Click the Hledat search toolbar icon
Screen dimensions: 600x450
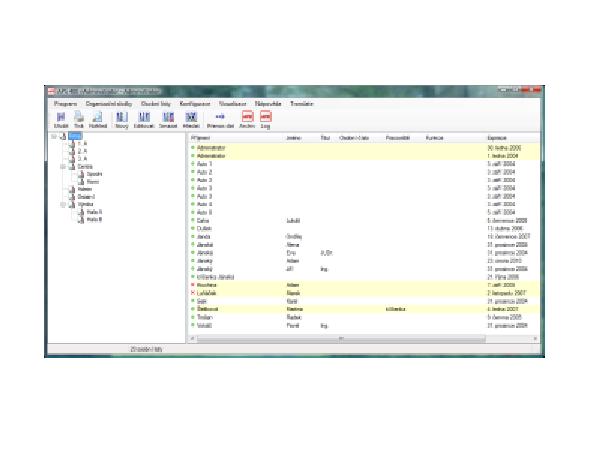(x=191, y=116)
